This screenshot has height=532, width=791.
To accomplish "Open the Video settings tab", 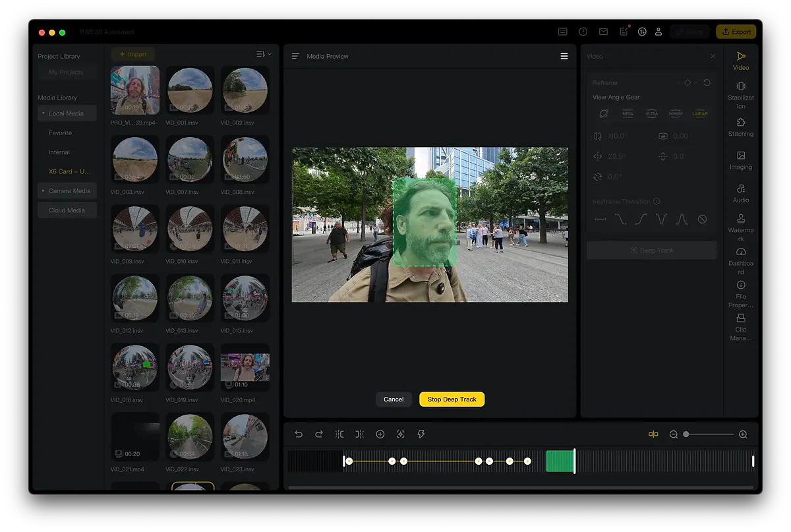I will [x=741, y=61].
